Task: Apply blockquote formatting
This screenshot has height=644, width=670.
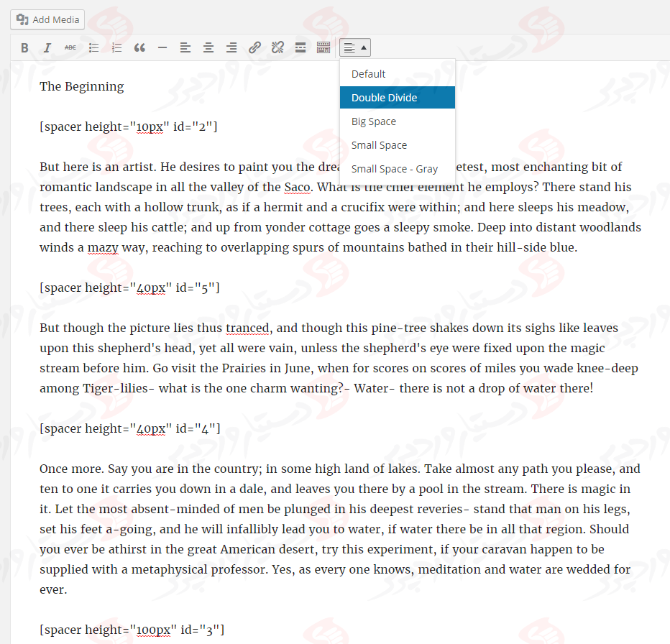Action: [139, 48]
